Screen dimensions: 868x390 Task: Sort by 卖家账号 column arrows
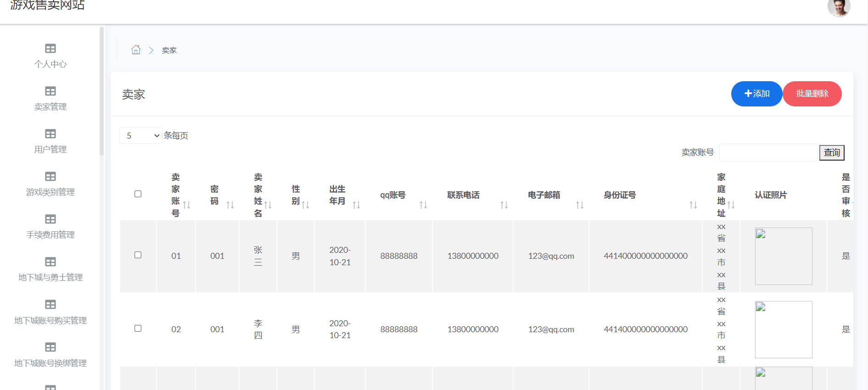pyautogui.click(x=186, y=205)
